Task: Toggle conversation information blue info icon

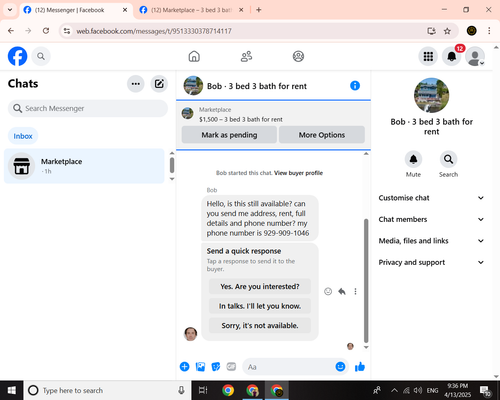Action: 355,86
